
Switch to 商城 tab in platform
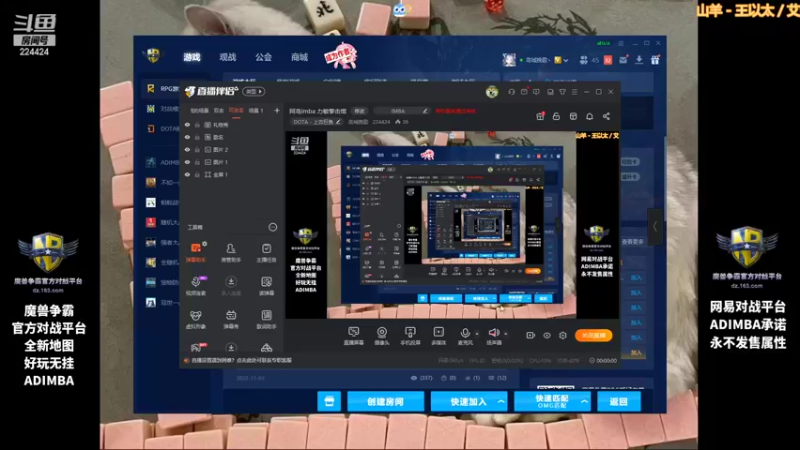point(299,57)
